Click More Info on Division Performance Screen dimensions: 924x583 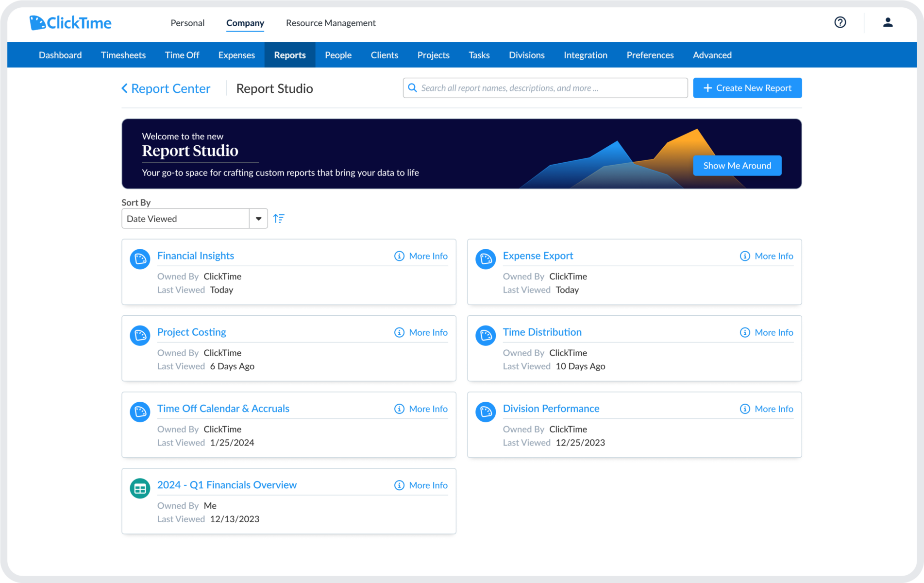(774, 409)
